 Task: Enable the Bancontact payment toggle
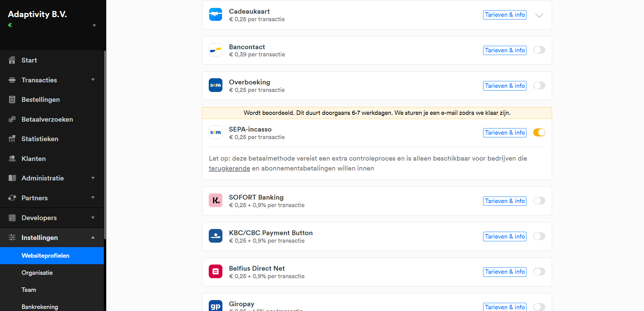539,50
